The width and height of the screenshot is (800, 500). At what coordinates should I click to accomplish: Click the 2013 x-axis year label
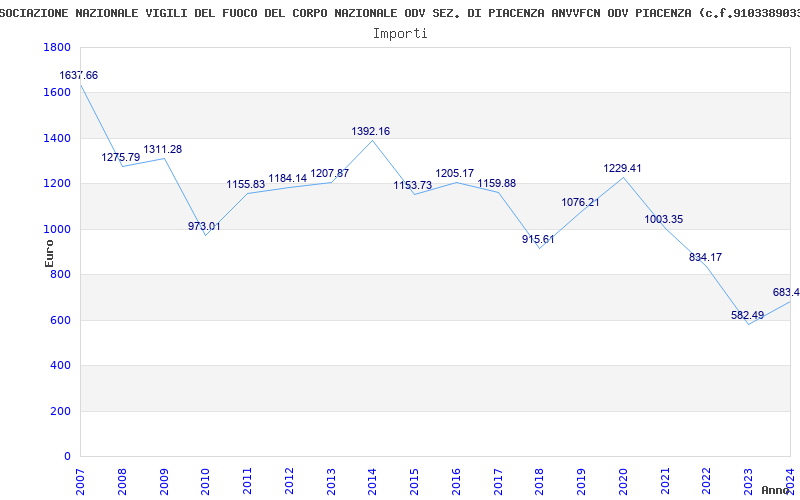[x=331, y=482]
